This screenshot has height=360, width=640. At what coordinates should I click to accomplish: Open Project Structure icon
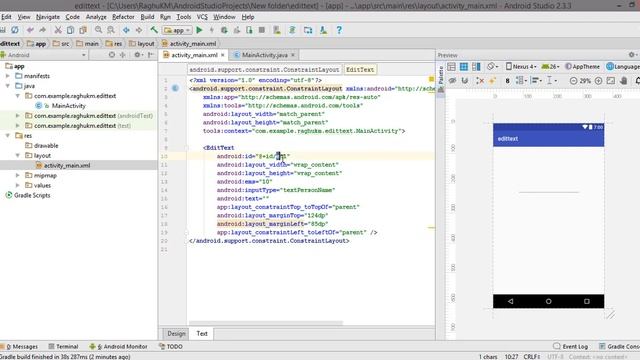pyautogui.click(x=308, y=30)
